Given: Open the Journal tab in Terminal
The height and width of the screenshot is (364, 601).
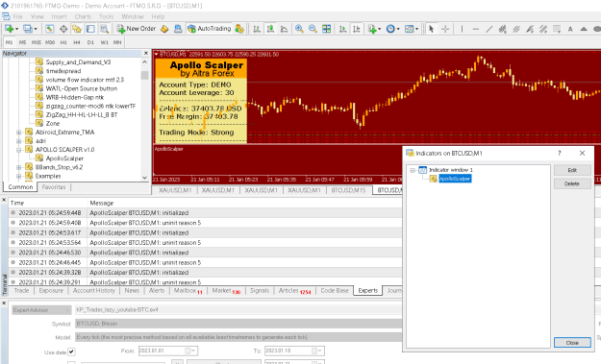Looking at the screenshot, I should (394, 290).
